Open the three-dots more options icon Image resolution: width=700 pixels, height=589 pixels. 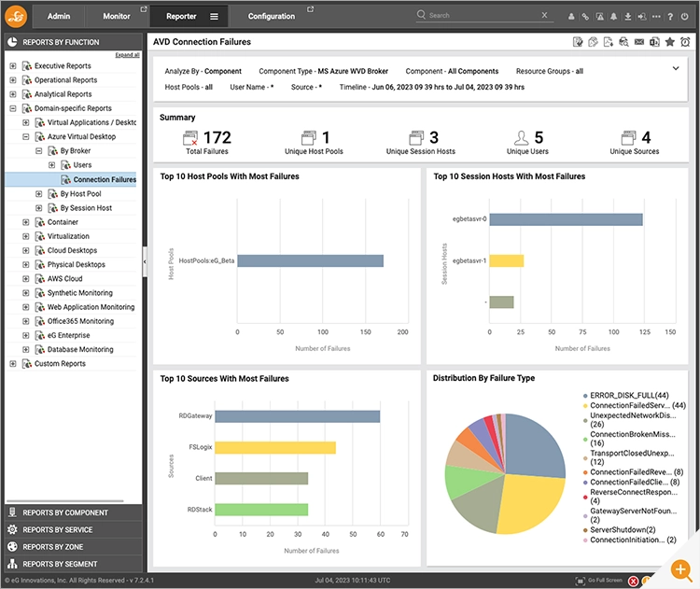pyautogui.click(x=656, y=17)
